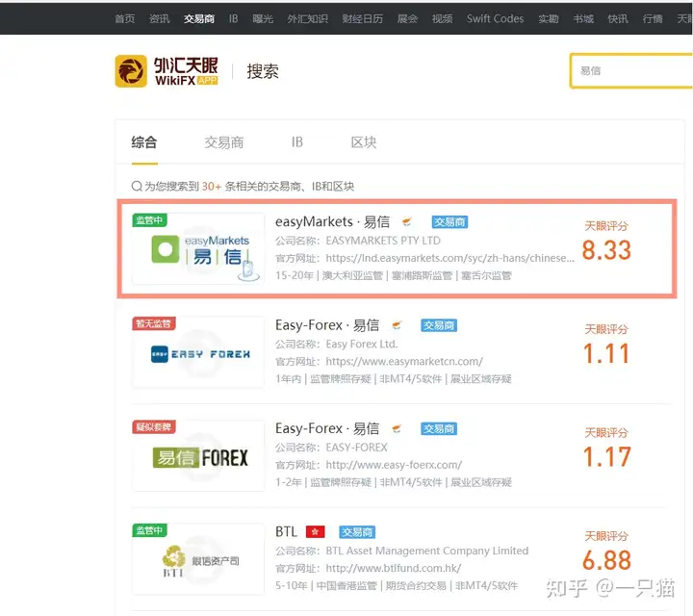Click the red Hong Kong flag beside BTL
This screenshot has width=693, height=616.
point(315,531)
